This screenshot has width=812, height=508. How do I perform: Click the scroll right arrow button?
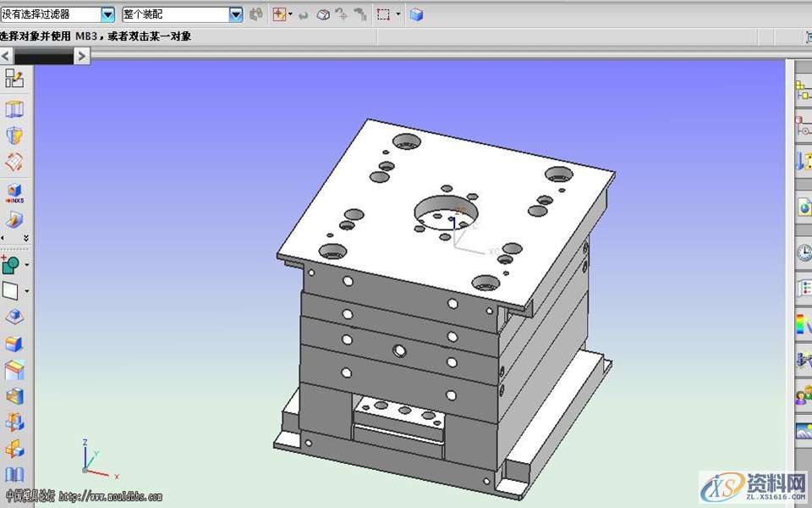[81, 56]
